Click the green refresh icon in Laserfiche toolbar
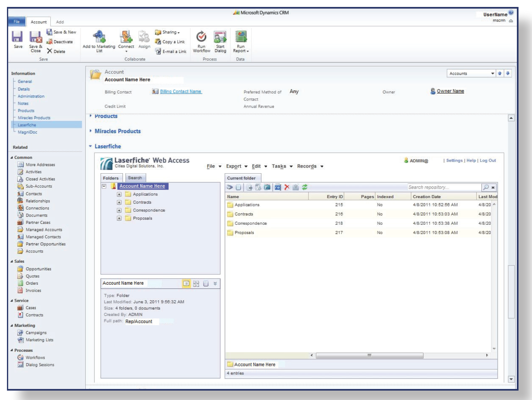The height and width of the screenshot is (400, 532). pyautogui.click(x=305, y=187)
